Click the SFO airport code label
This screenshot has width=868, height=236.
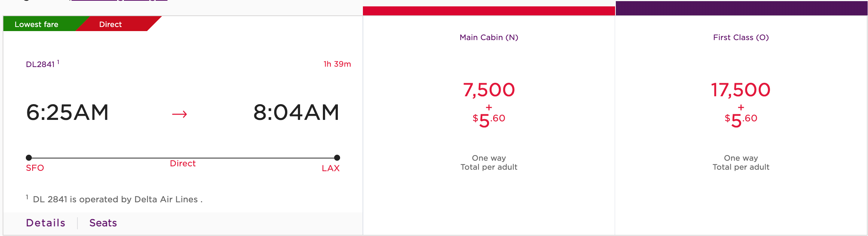35,168
